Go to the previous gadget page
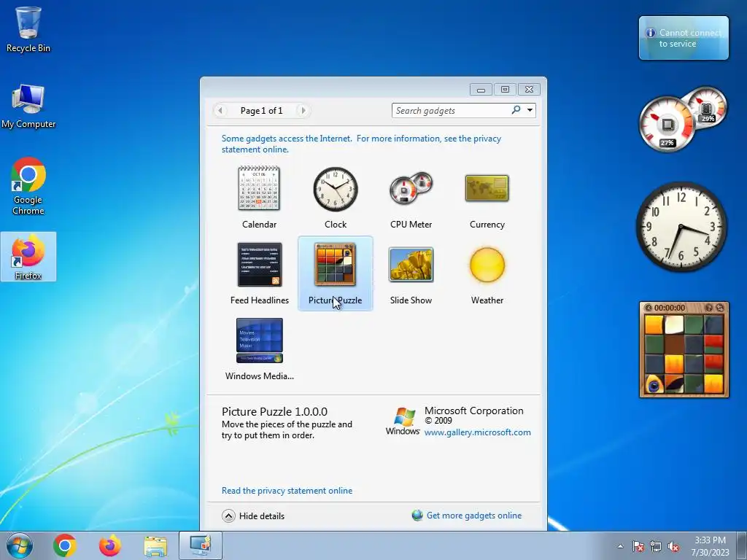The height and width of the screenshot is (560, 747). pos(220,111)
